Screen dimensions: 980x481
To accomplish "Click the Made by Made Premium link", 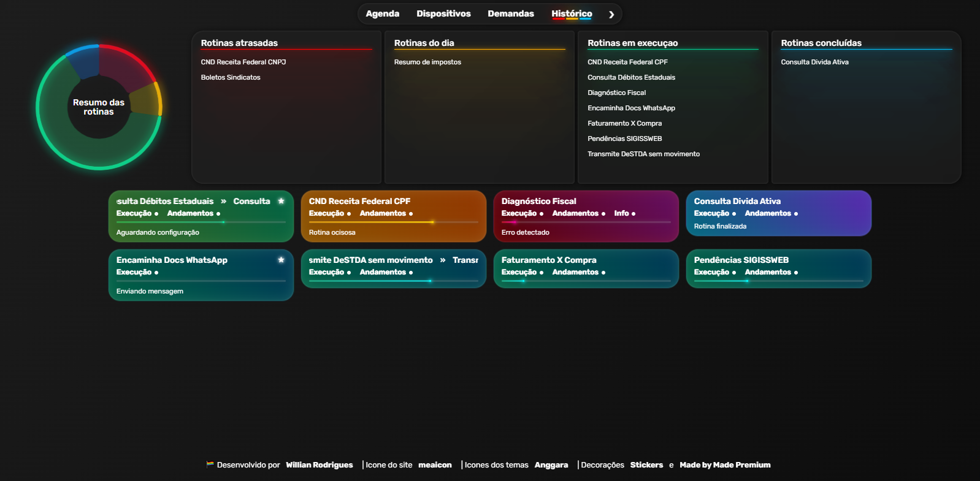I will (724, 465).
